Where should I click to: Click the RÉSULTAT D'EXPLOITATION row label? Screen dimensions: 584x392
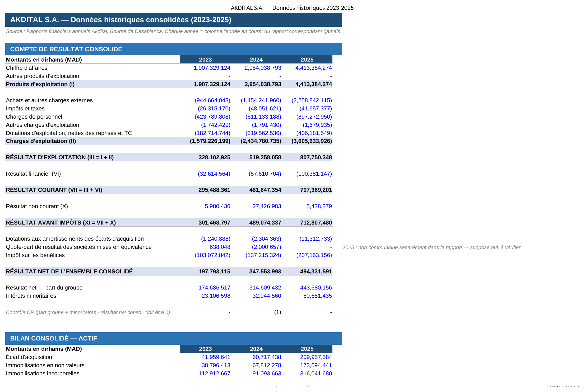point(60,157)
